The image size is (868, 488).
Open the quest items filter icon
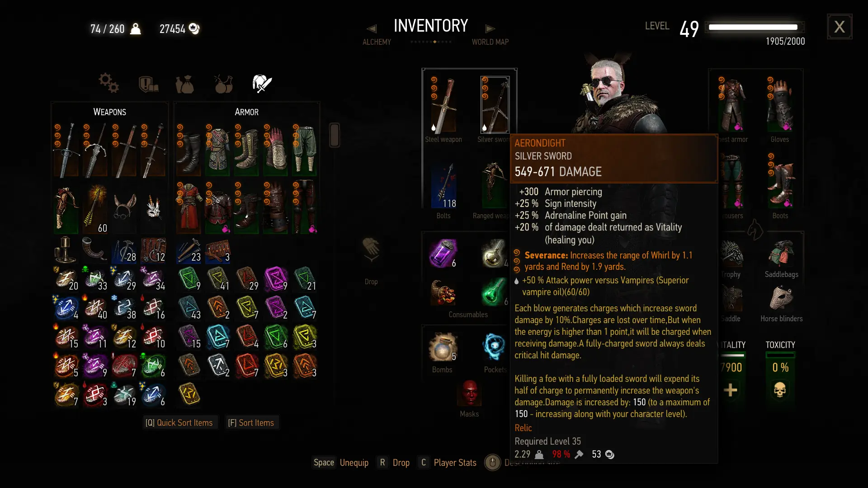click(148, 84)
